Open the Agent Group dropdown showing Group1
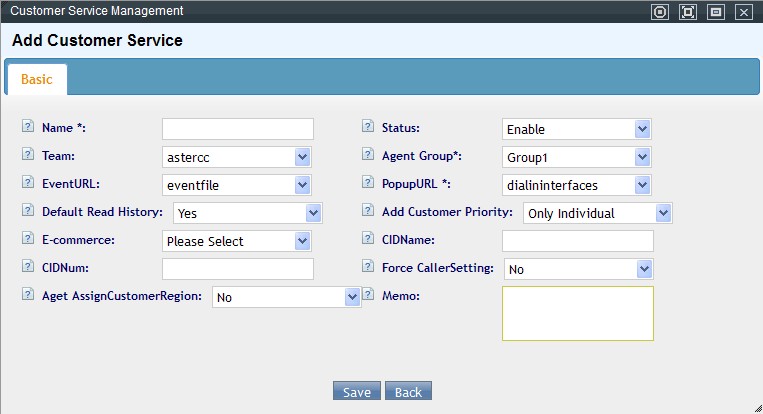Viewport: 763px width, 414px height. (x=576, y=157)
